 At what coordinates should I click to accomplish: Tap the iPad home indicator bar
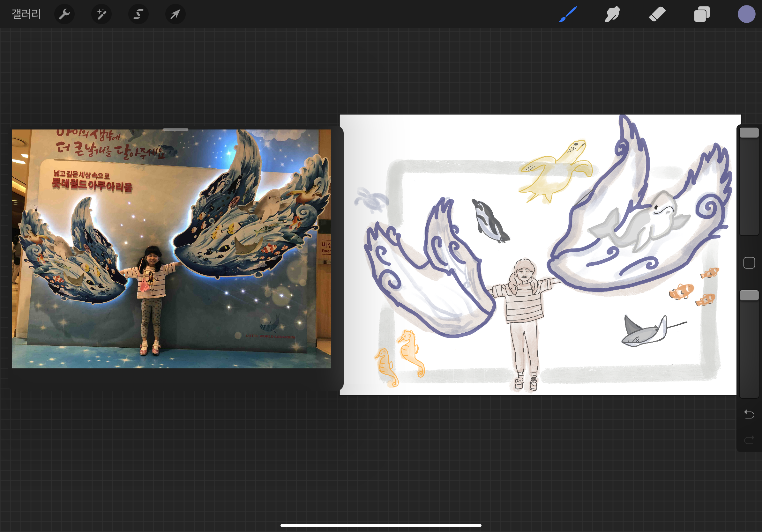tap(381, 525)
